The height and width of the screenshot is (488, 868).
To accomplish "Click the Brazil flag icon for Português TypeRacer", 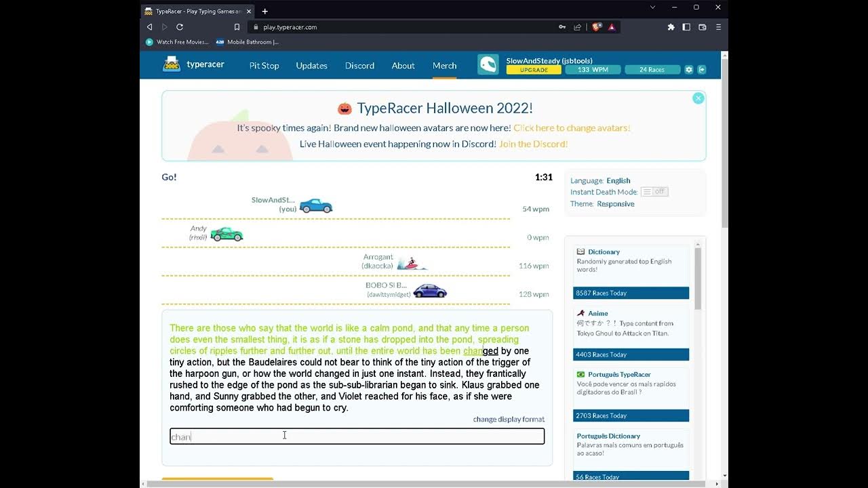I will pyautogui.click(x=581, y=374).
